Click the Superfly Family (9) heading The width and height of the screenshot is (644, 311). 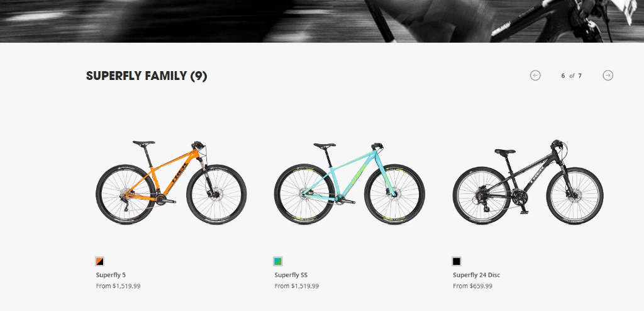point(147,76)
